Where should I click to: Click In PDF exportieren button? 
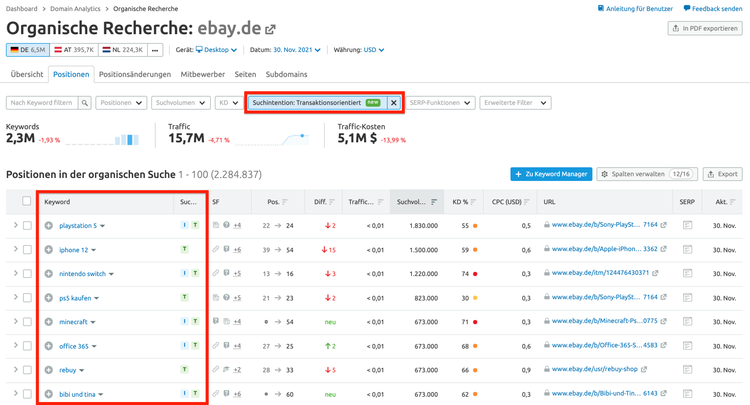705,28
